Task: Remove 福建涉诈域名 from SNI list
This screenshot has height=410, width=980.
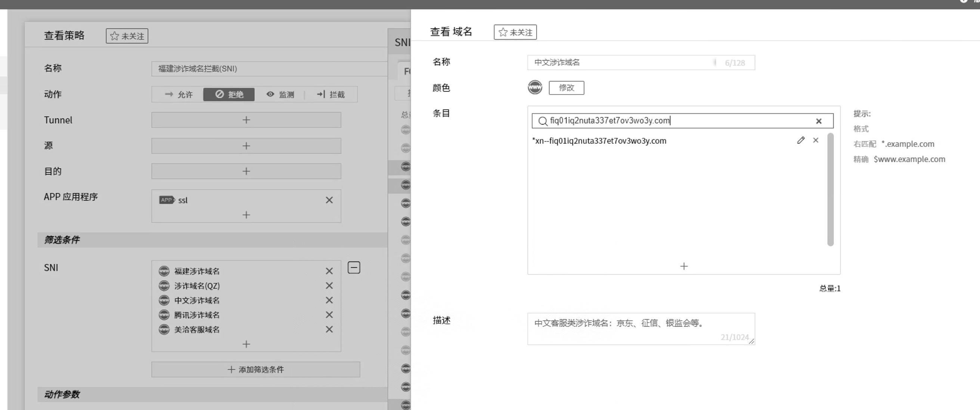Action: pos(329,271)
